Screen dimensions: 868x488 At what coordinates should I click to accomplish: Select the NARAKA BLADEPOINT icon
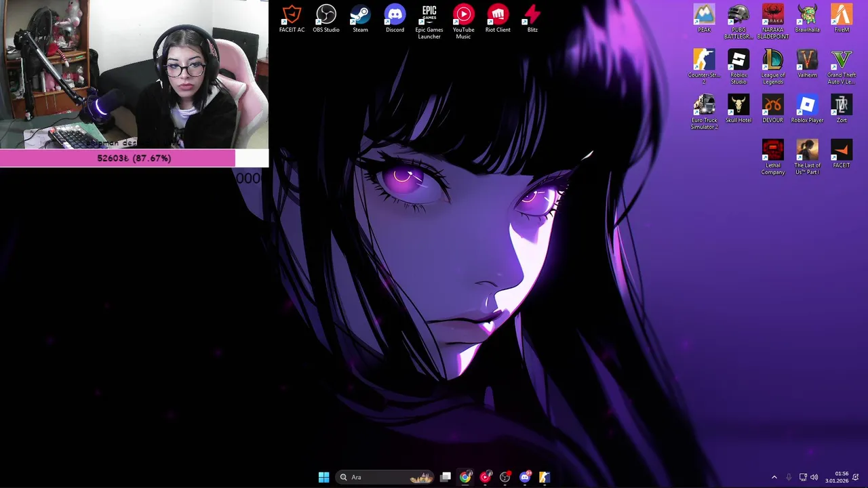(772, 22)
